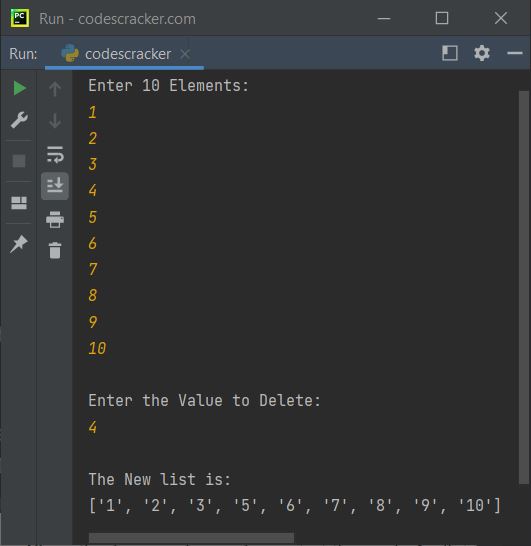
Task: Click 'Enter the Value to Delete:' line
Action: pyautogui.click(x=204, y=400)
